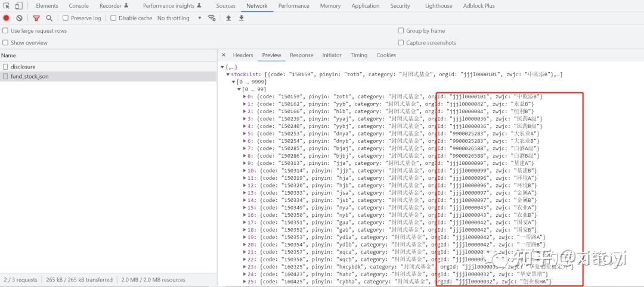Open network search magnifier icon
Image resolution: width=644 pixels, height=287 pixels.
click(49, 18)
